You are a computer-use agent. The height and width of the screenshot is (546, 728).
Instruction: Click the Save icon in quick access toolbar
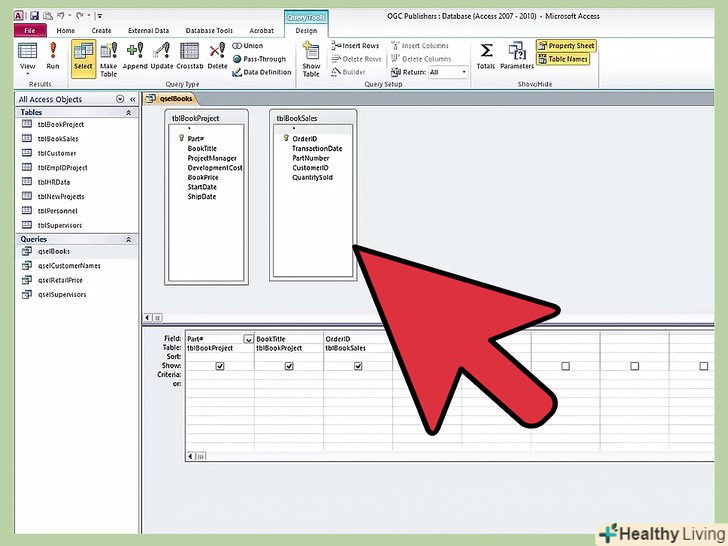pos(34,16)
